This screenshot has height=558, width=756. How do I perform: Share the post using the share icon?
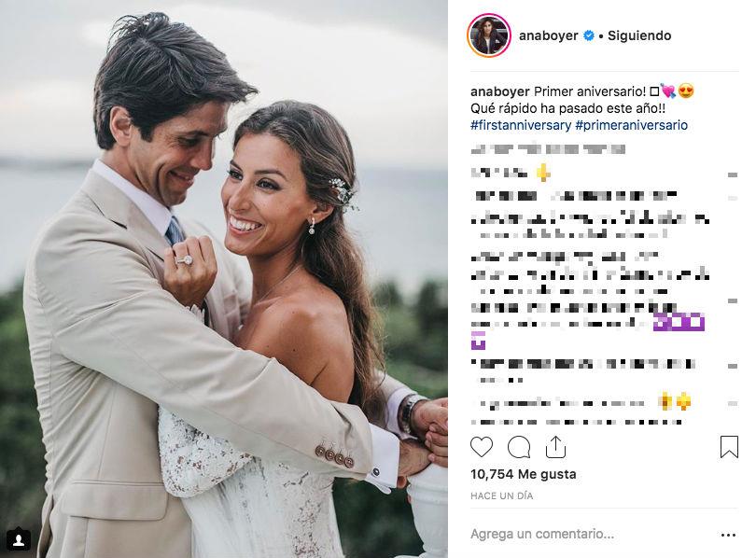(555, 447)
